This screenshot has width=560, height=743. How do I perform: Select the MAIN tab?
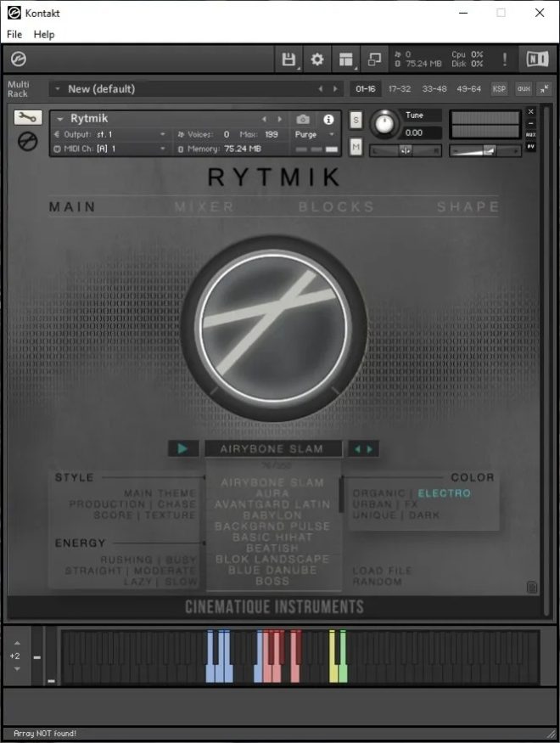click(72, 206)
